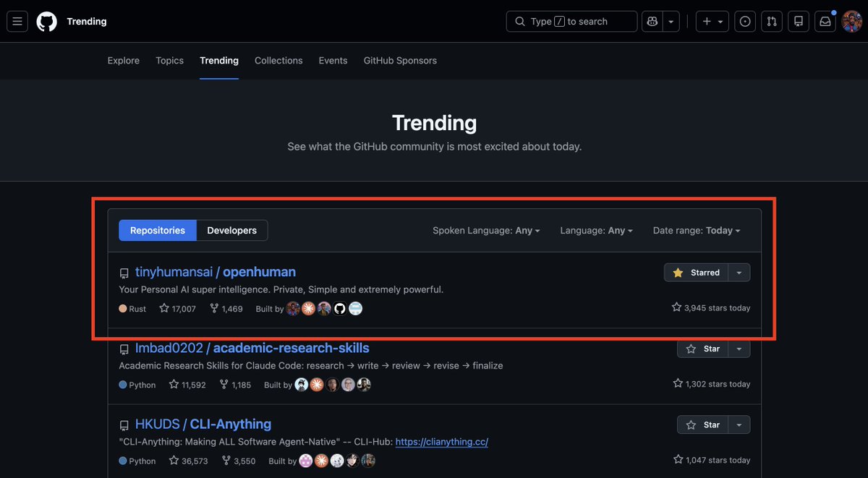Image resolution: width=868 pixels, height=478 pixels.
Task: Select the Trending tab in navigation
Action: point(219,61)
